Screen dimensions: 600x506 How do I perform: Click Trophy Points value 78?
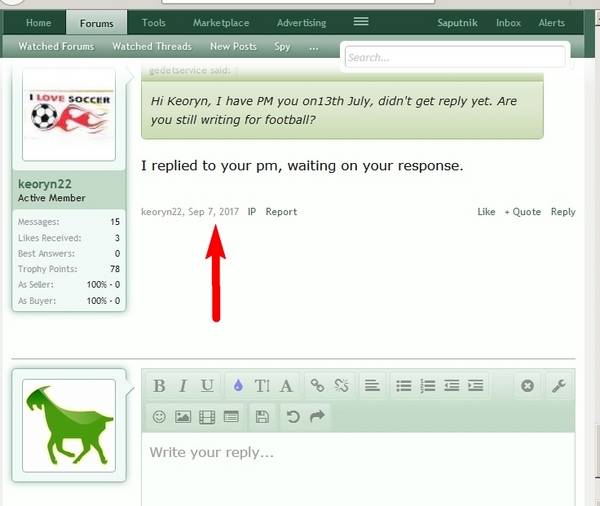pyautogui.click(x=115, y=269)
